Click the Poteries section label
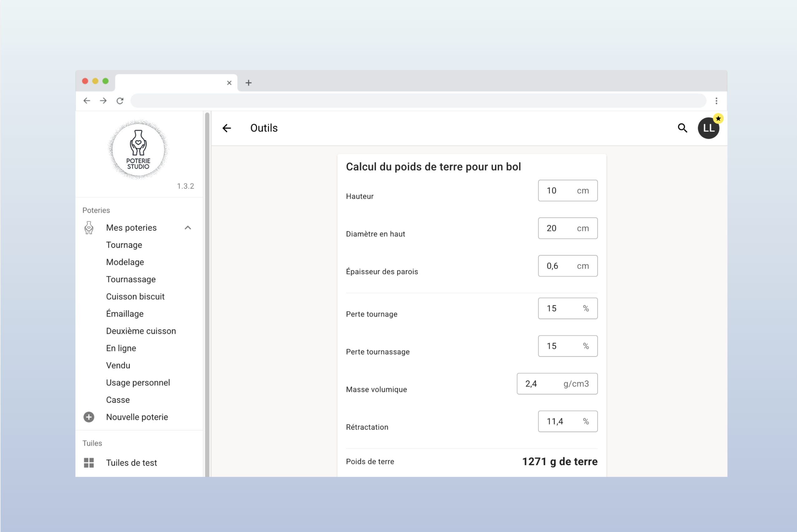This screenshot has height=532, width=797. click(96, 210)
